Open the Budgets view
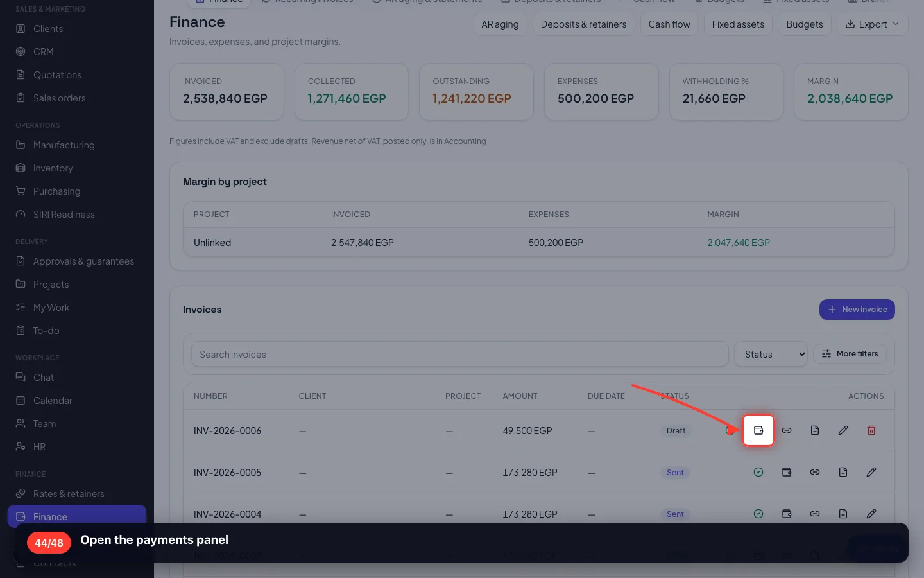The image size is (924, 578). [x=805, y=24]
